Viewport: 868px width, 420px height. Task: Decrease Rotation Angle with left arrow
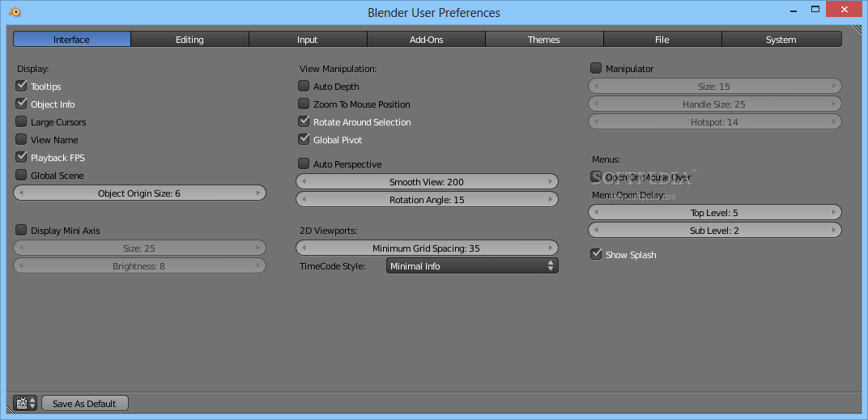[304, 200]
